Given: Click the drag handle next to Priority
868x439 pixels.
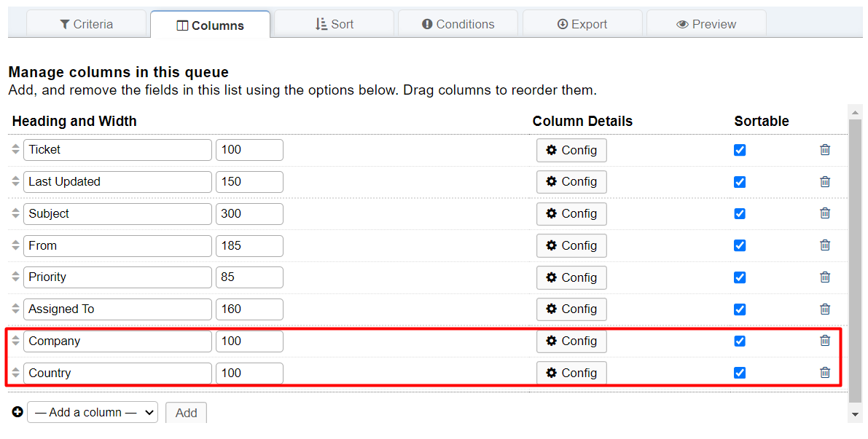Looking at the screenshot, I should (15, 277).
